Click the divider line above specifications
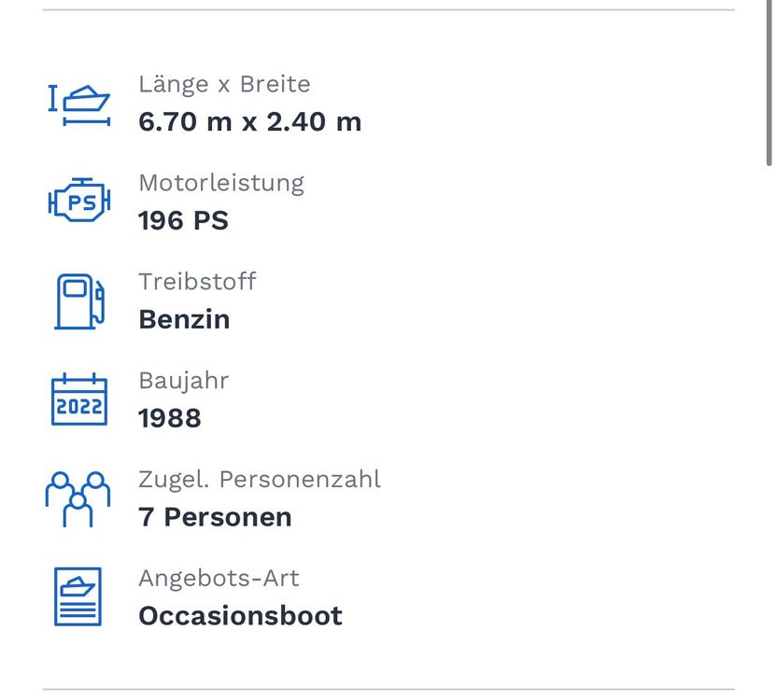Image resolution: width=777 pixels, height=700 pixels. pos(388,9)
